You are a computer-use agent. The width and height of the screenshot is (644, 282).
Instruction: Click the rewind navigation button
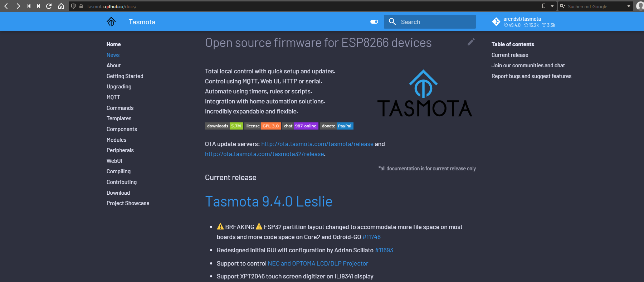tap(29, 6)
